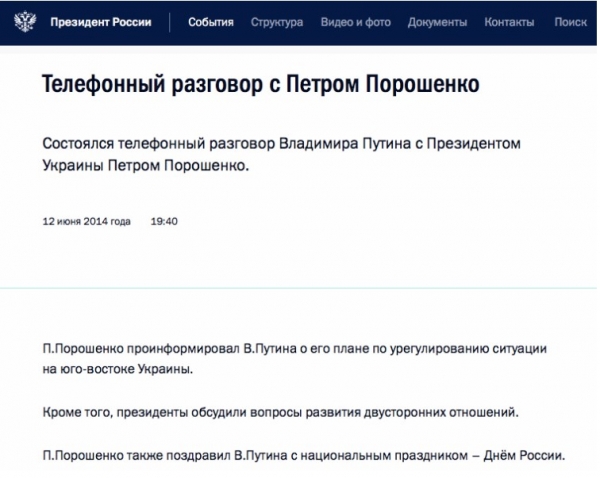
Task: Open the Структура section
Action: 277,22
